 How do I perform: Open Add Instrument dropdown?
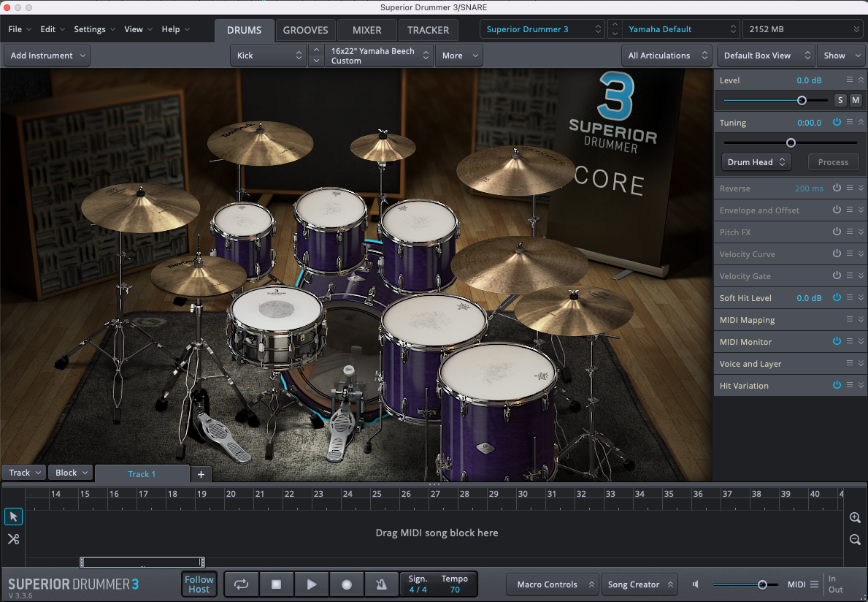tap(47, 56)
